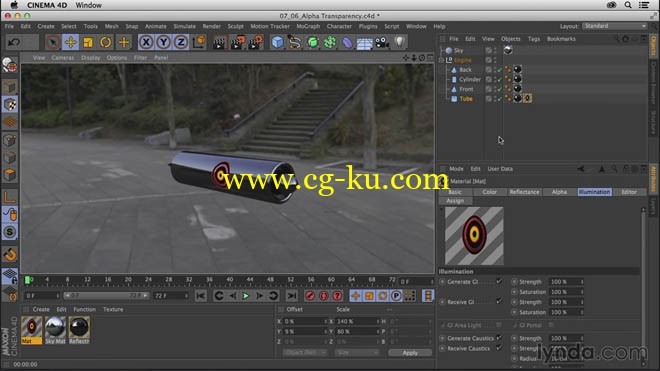Click the coordinate system icon

tap(199, 42)
